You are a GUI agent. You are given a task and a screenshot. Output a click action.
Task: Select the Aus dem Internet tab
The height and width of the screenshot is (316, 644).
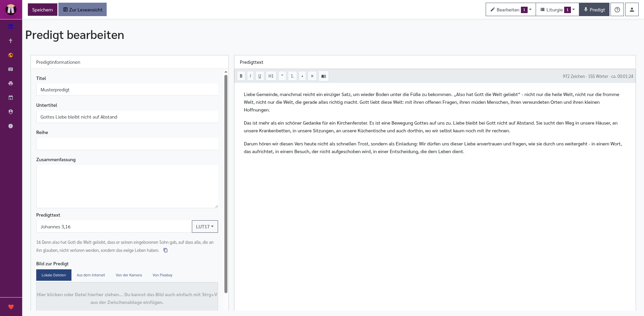tap(91, 275)
